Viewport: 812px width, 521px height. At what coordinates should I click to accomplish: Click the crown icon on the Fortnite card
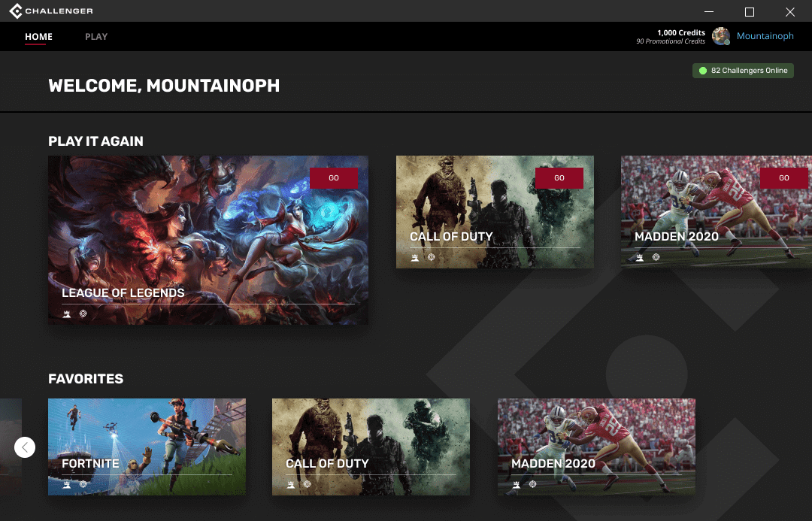(x=67, y=485)
